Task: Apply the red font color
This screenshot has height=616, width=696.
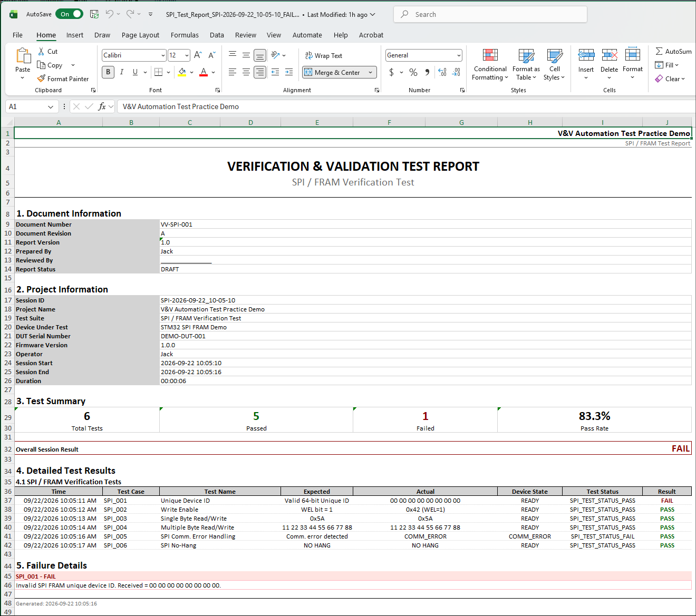Action: 204,72
